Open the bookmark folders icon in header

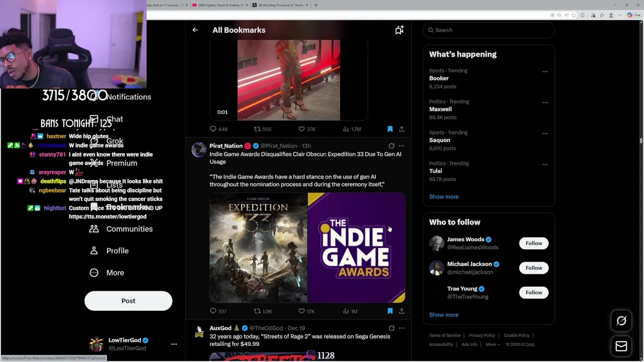point(399,30)
